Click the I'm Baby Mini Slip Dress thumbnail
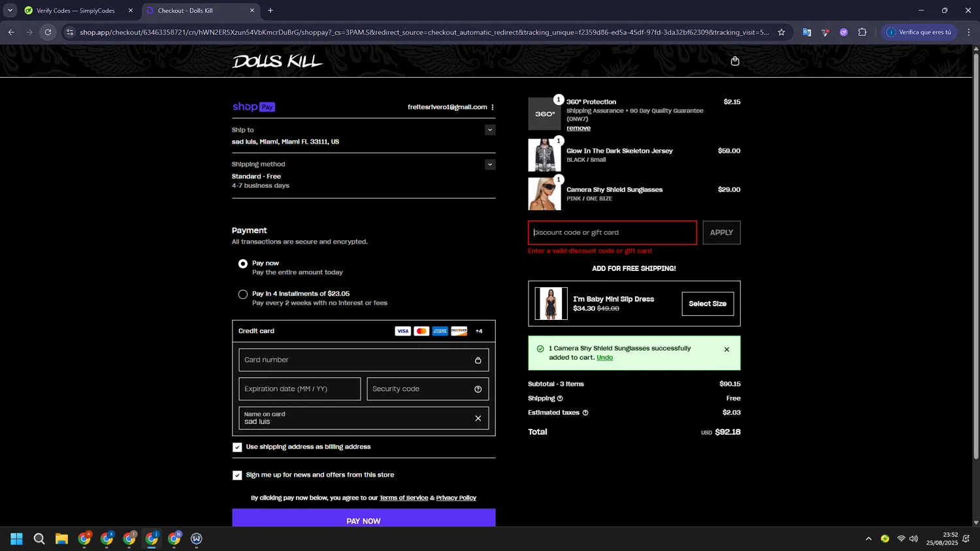This screenshot has width=980, height=551. click(x=551, y=304)
